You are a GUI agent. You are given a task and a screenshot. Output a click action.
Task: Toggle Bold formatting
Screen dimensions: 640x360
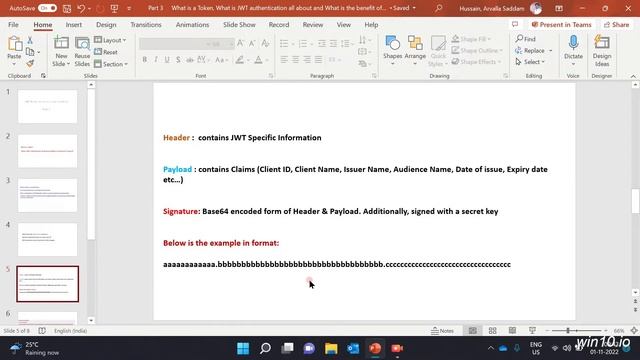(x=144, y=60)
